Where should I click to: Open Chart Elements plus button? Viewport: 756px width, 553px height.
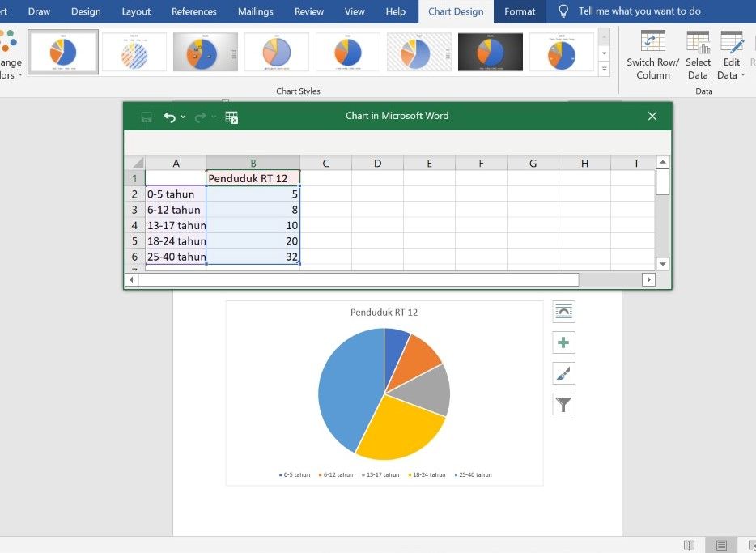click(x=563, y=342)
